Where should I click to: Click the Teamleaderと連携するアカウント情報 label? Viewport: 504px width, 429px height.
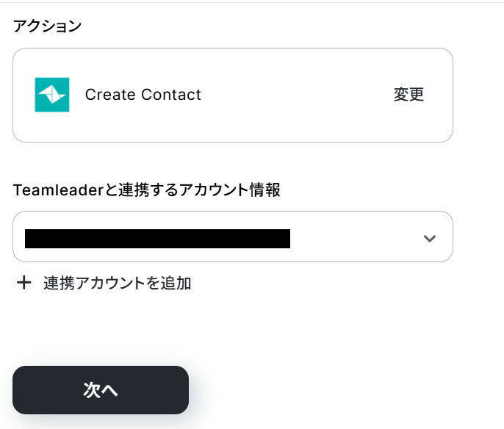tap(147, 190)
